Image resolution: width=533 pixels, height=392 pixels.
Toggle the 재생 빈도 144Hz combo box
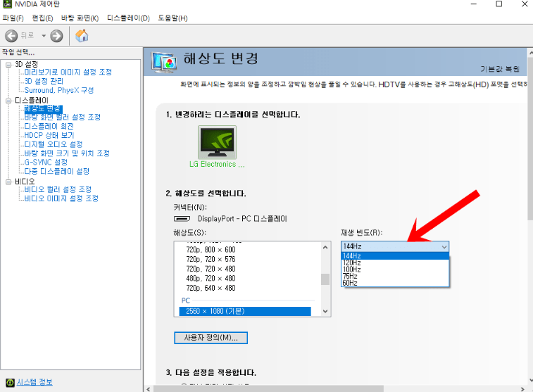tap(395, 246)
